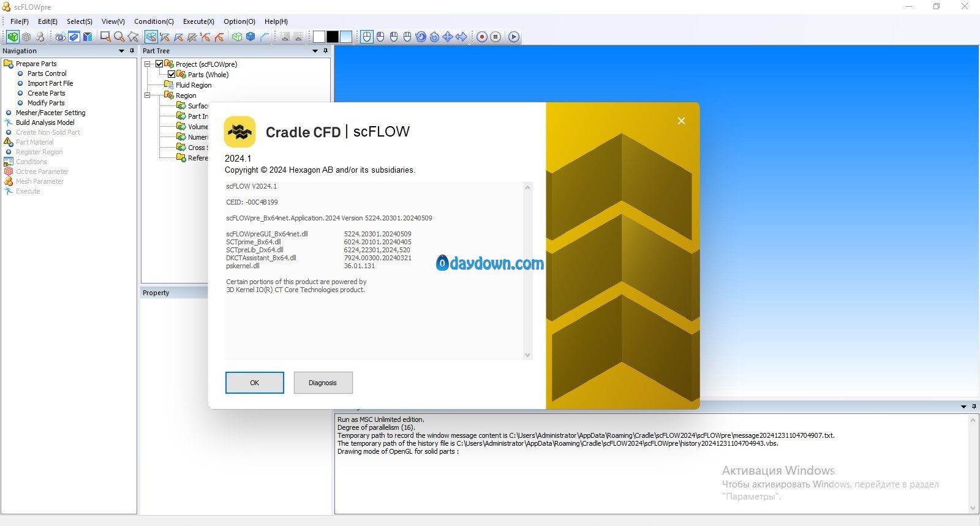Collapse the Project (scFLOWpre) tree node

[x=147, y=64]
